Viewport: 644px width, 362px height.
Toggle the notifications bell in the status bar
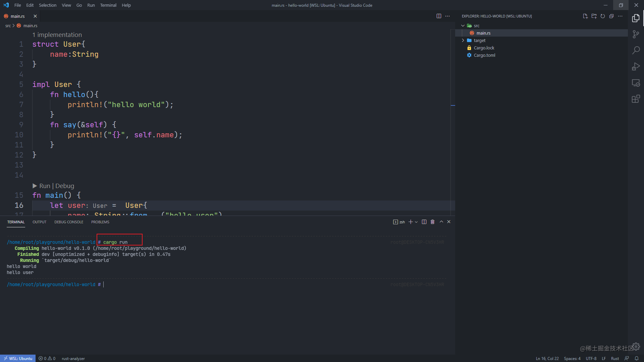pos(637,358)
